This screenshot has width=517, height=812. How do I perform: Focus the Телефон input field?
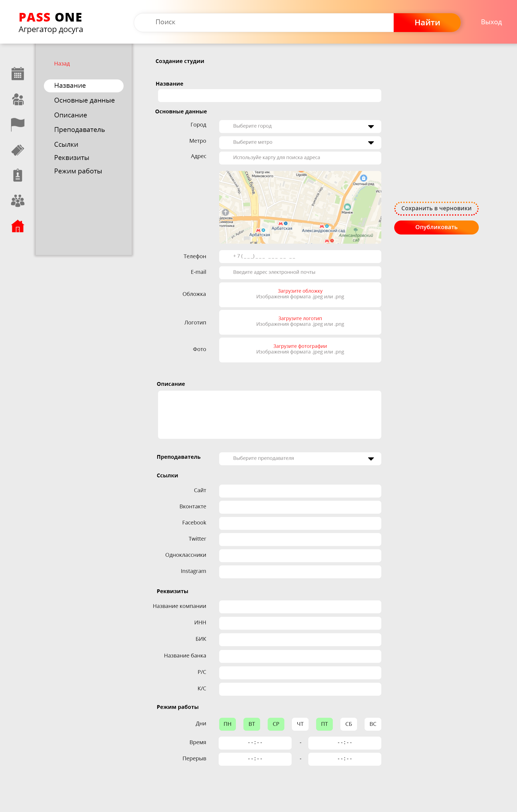click(300, 257)
